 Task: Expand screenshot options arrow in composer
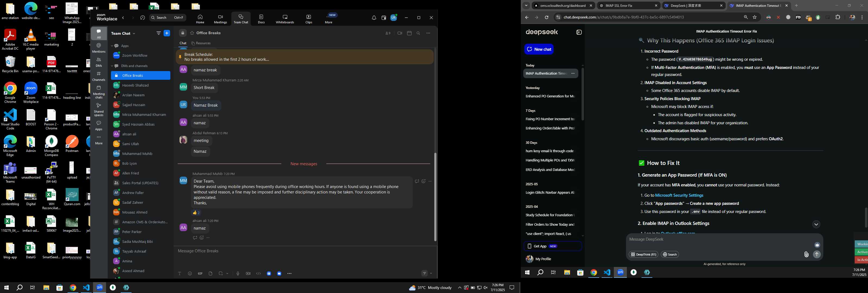point(228,273)
